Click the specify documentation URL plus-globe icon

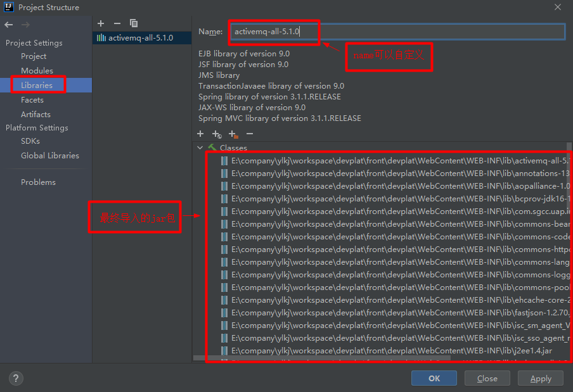(x=217, y=134)
